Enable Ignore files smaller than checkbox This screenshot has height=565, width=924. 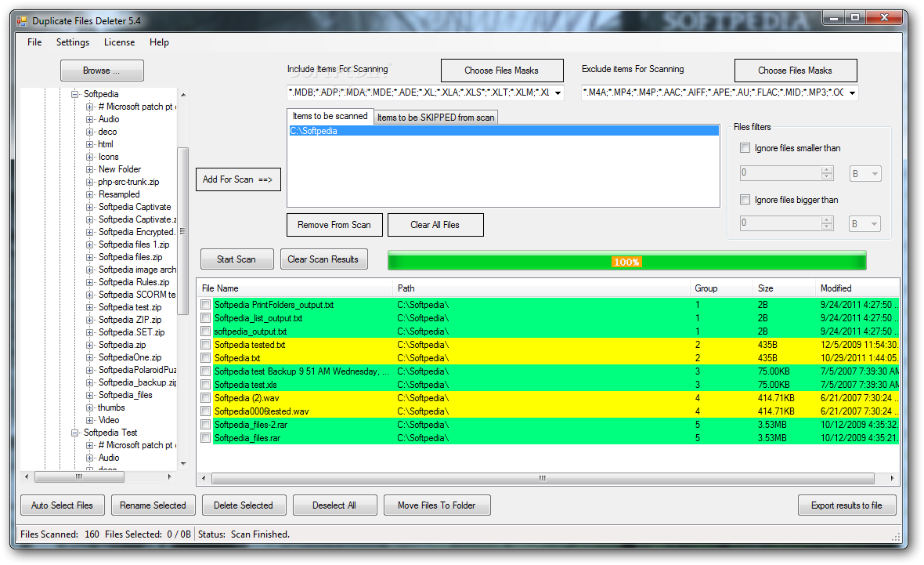point(745,148)
